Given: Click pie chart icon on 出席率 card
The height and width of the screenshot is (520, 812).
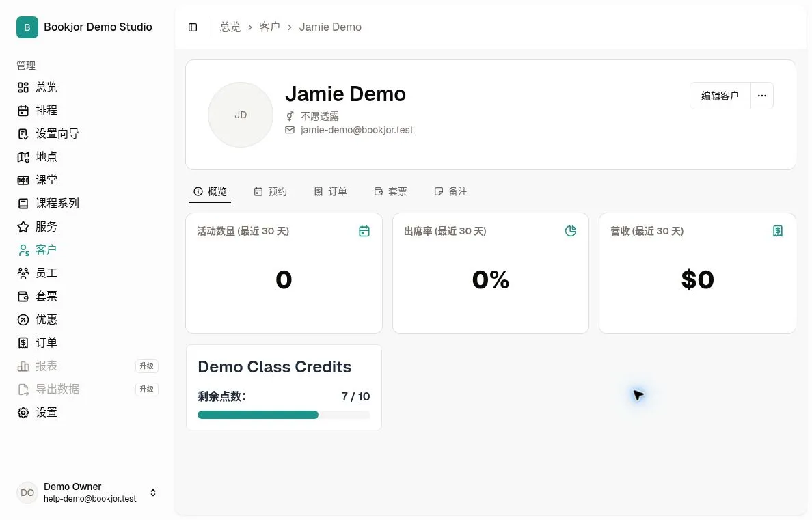Looking at the screenshot, I should coord(571,231).
